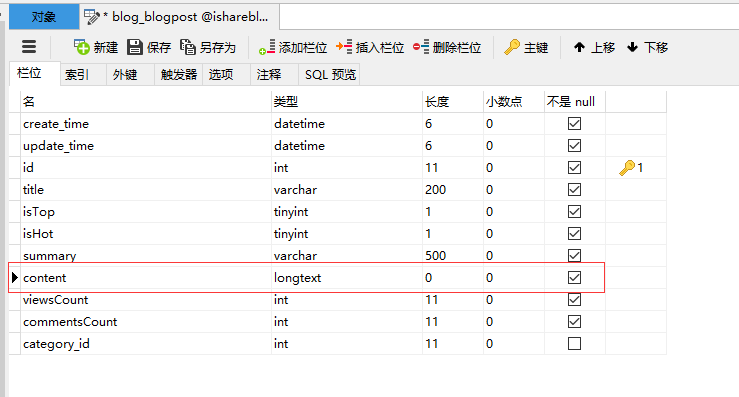Click 下移 (Move Down) arrow button

648,47
